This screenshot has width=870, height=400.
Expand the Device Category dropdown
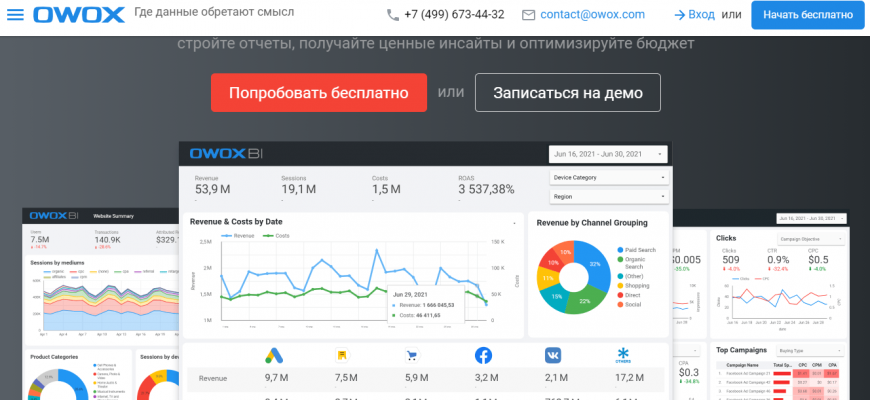609,178
